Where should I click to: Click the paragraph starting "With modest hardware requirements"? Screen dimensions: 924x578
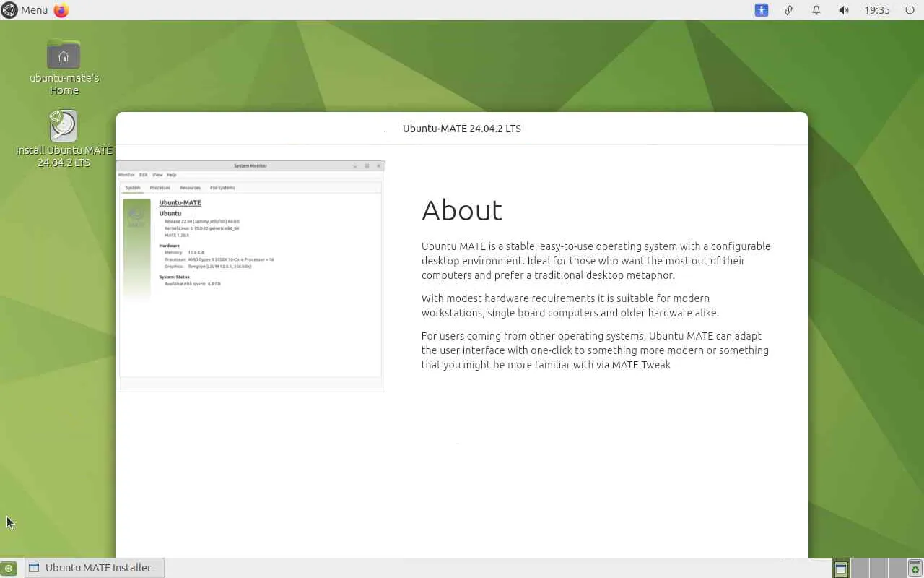[x=570, y=306]
